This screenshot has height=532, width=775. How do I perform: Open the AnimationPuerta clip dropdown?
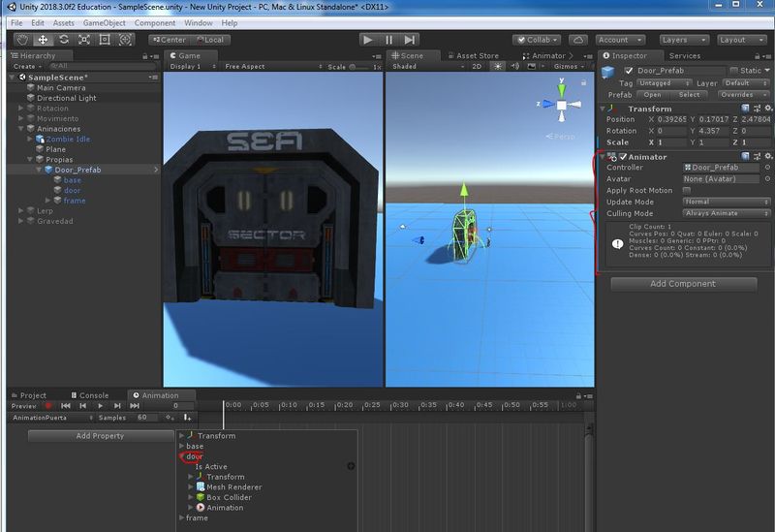[52, 418]
